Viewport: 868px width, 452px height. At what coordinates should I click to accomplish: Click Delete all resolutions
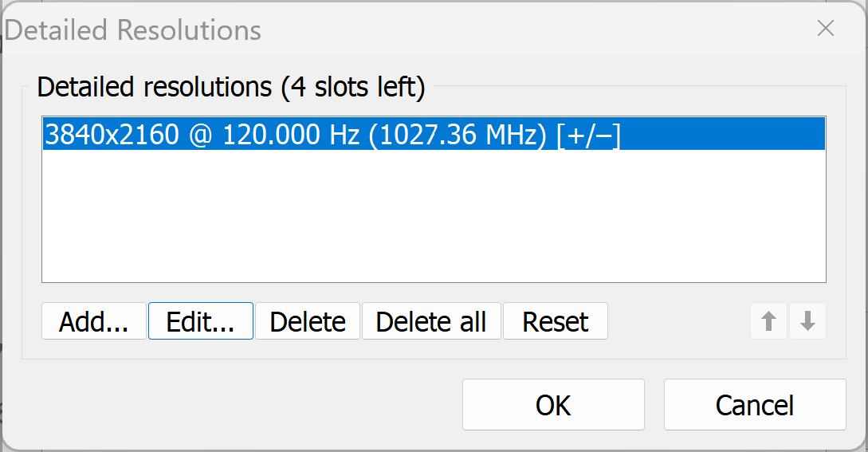431,320
